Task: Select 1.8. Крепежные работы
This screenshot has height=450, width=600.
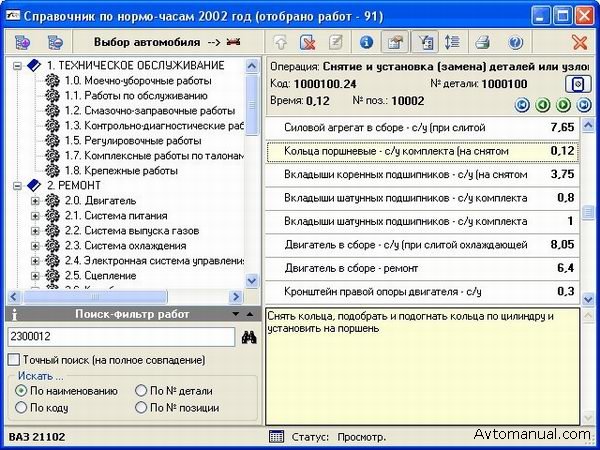Action: 121,171
